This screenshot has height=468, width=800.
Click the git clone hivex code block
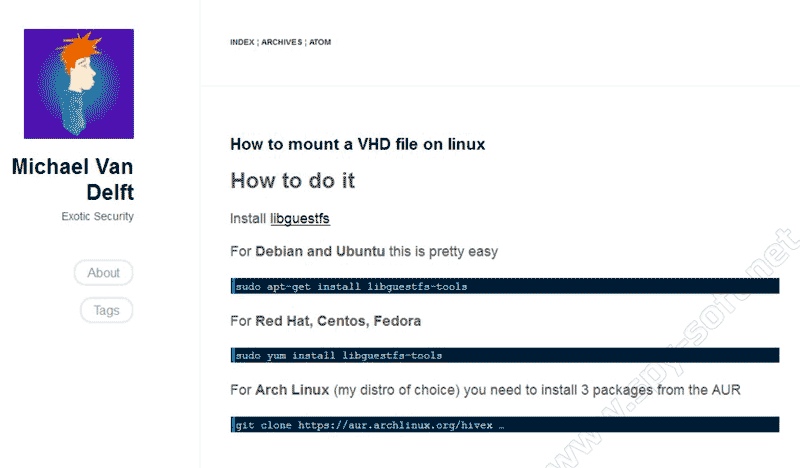(504, 425)
